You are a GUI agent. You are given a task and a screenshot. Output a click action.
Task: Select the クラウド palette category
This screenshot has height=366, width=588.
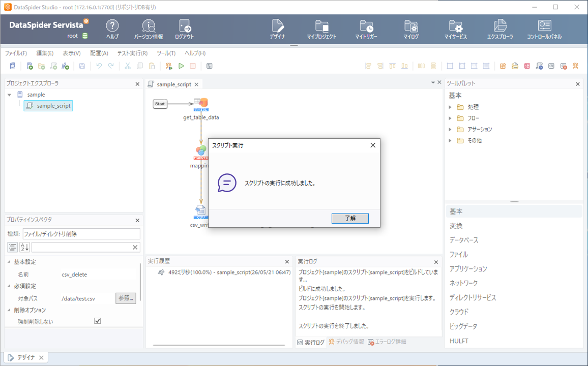pos(459,312)
